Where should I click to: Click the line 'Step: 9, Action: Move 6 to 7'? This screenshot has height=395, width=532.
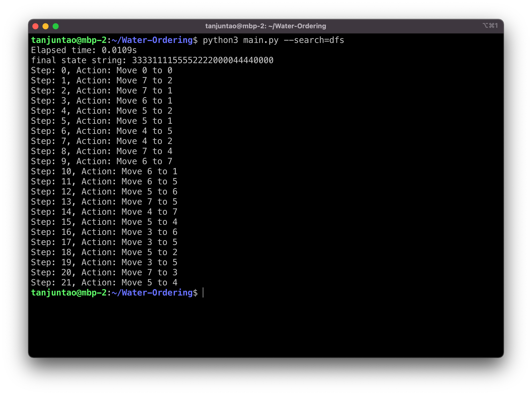pos(101,161)
